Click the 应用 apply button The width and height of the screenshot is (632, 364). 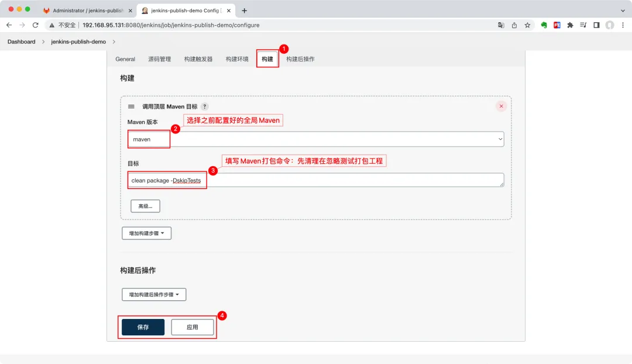(193, 327)
